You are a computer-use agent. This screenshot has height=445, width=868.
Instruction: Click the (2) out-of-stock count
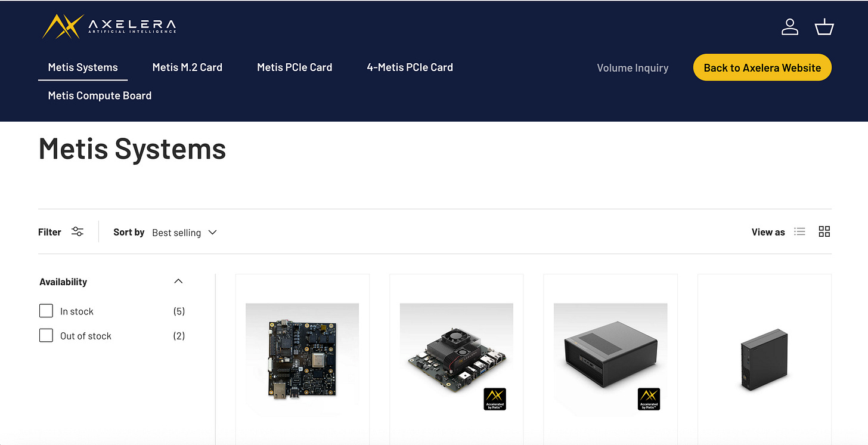point(179,336)
